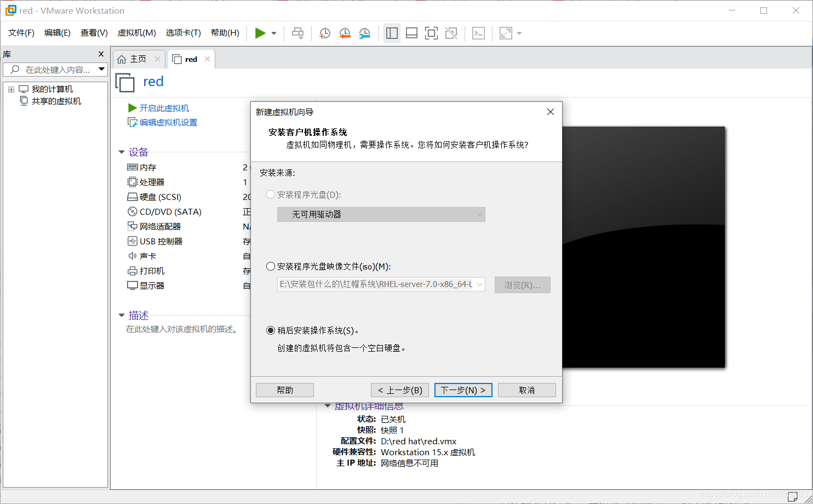Open the snapshot manager toolbar icon

coord(364,33)
